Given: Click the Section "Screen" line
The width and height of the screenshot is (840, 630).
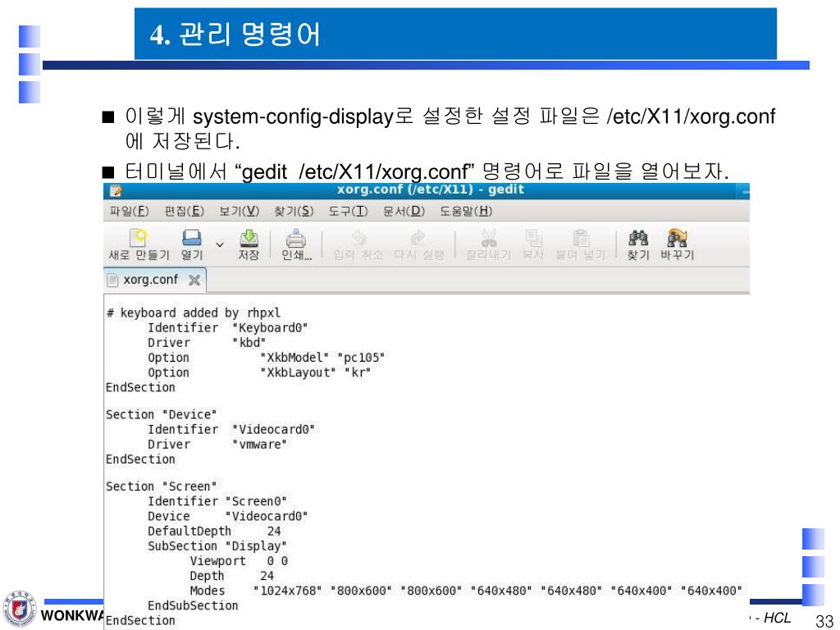Looking at the screenshot, I should 162,486.
